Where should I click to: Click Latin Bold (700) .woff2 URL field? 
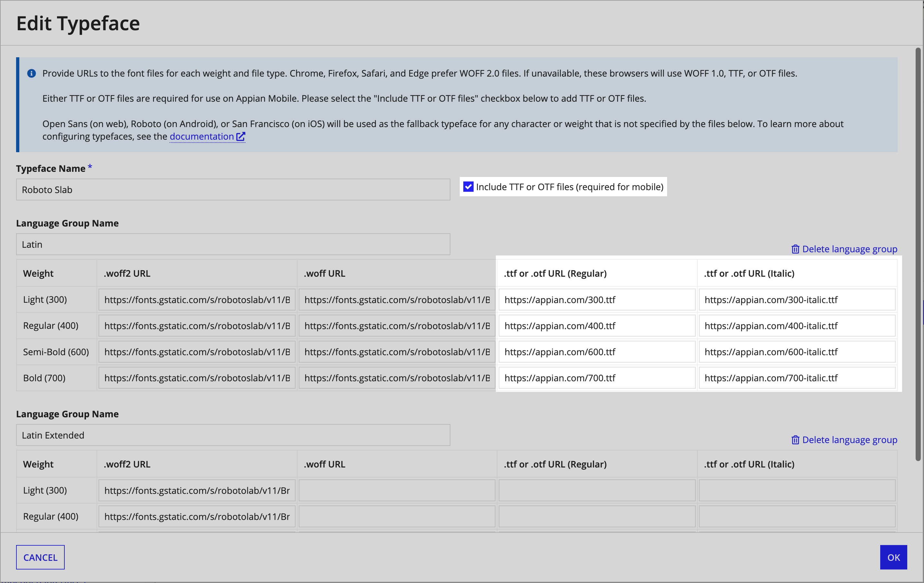click(x=197, y=378)
